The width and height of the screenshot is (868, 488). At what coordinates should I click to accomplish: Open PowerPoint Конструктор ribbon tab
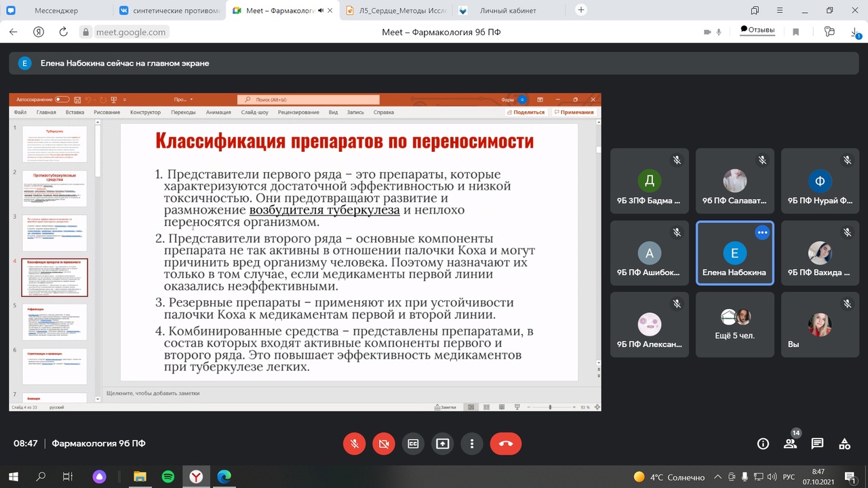click(x=145, y=113)
